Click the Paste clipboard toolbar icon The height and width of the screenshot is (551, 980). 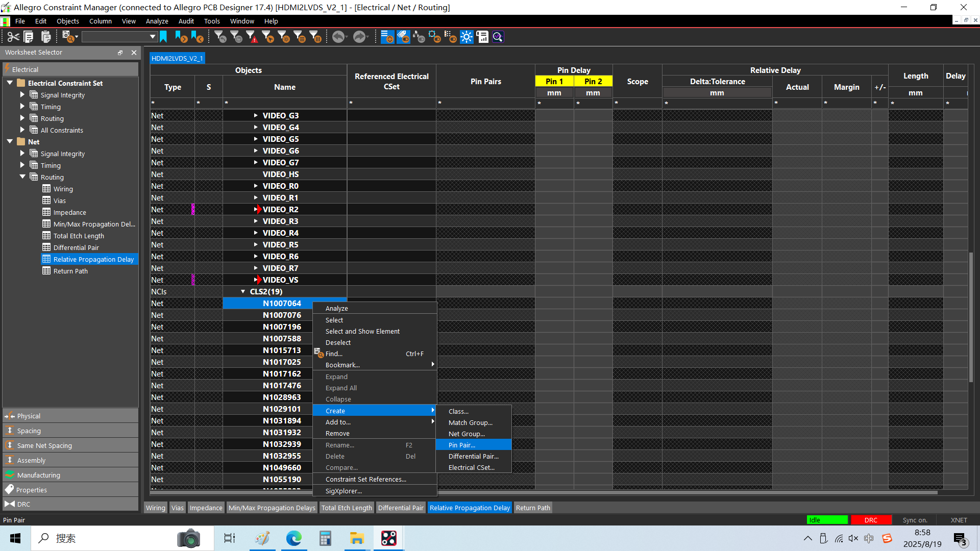(46, 37)
